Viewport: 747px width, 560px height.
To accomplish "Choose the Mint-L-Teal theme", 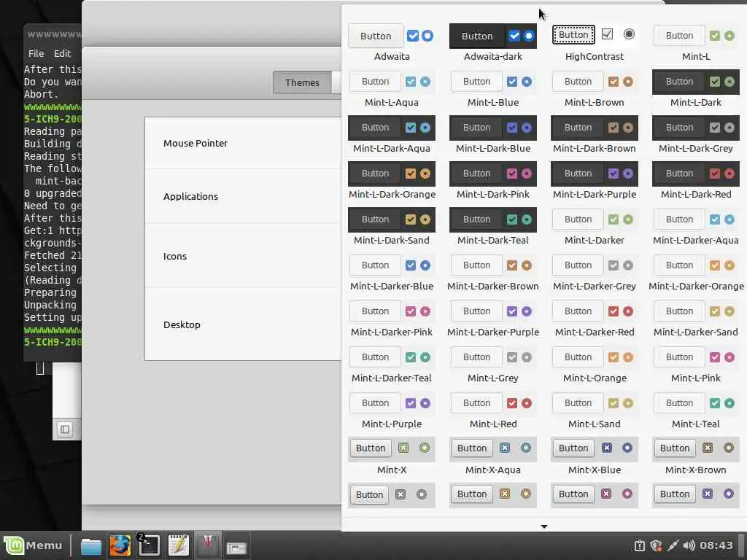I will pyautogui.click(x=696, y=411).
